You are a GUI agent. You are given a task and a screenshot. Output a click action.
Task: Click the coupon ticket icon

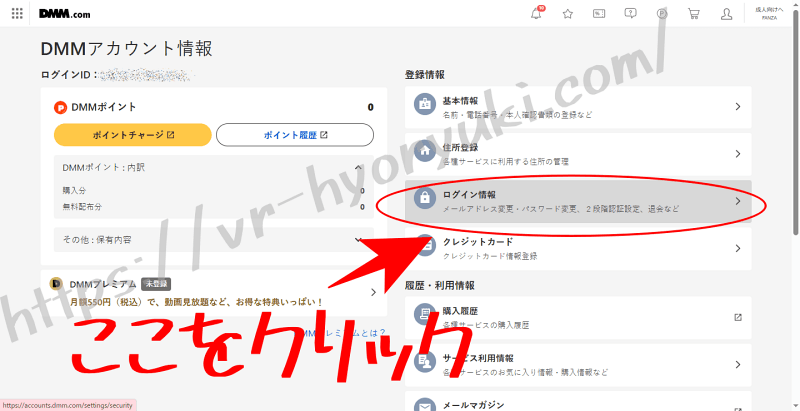click(x=598, y=14)
